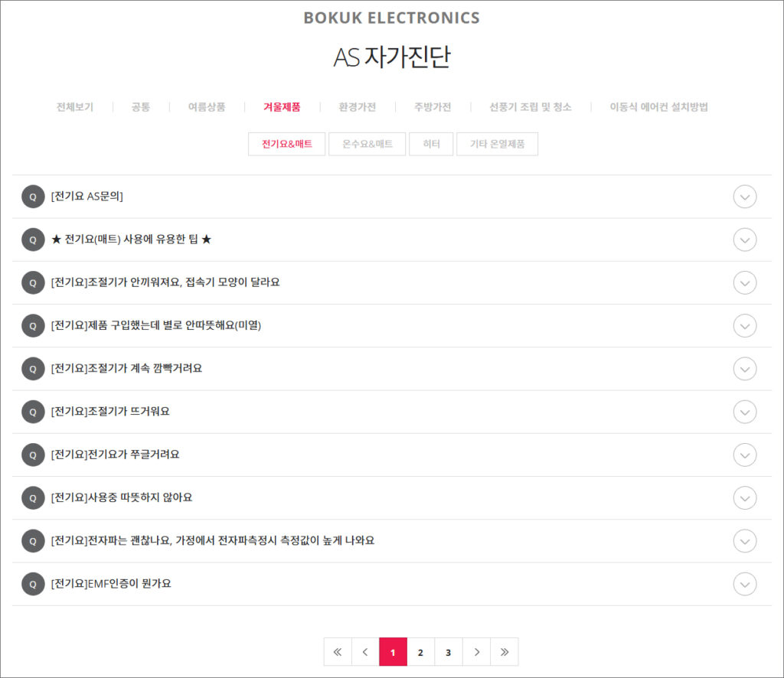
Task: Expand the 전기요(매트) 사용에 유용한 팁 chevron
Action: click(744, 240)
